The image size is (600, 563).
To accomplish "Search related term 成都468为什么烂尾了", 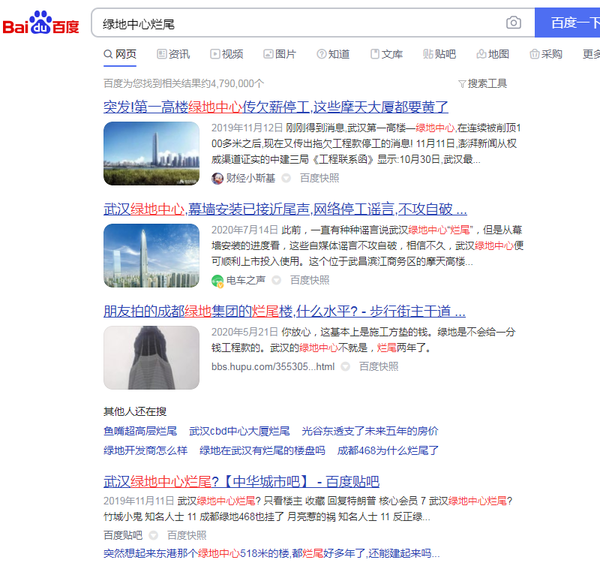I will pos(388,450).
